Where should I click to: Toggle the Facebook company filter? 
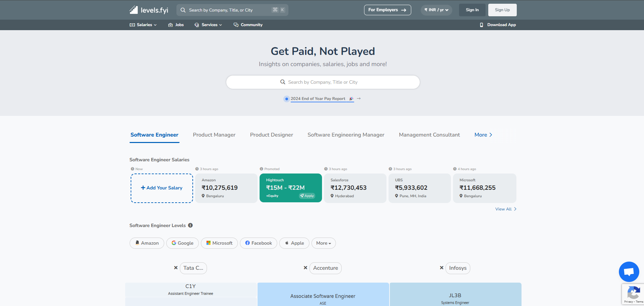point(258,243)
